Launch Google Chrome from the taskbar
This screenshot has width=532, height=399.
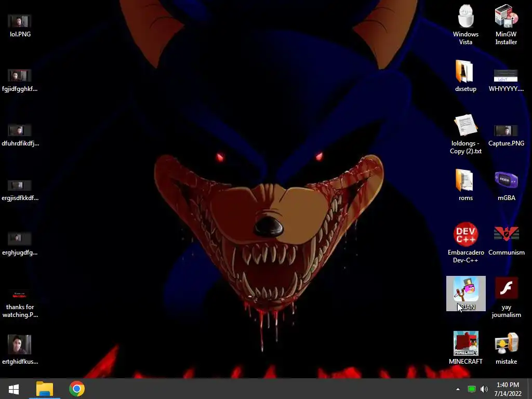pyautogui.click(x=77, y=389)
